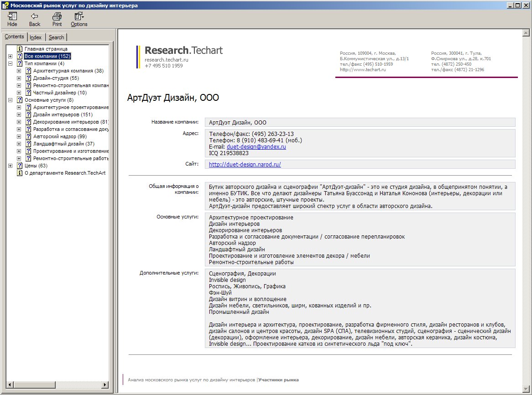This screenshot has width=532, height=395.
Task: Click the help window icon in the title bar
Action: point(5,5)
